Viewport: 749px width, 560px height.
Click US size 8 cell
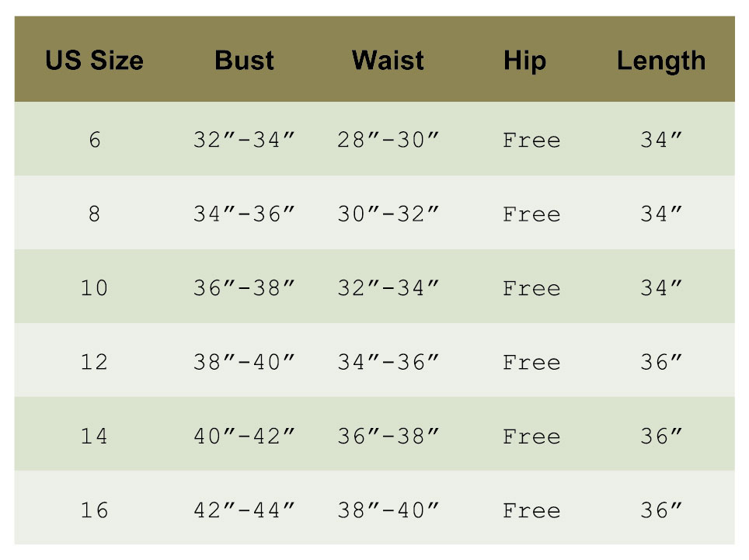coord(94,214)
